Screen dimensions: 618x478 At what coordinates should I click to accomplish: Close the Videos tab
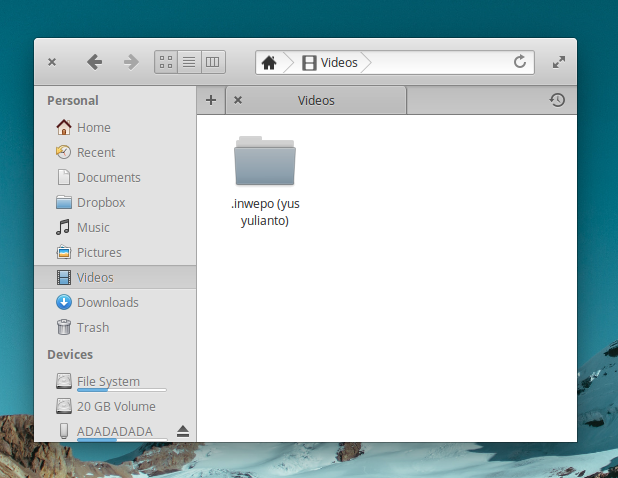tap(238, 100)
